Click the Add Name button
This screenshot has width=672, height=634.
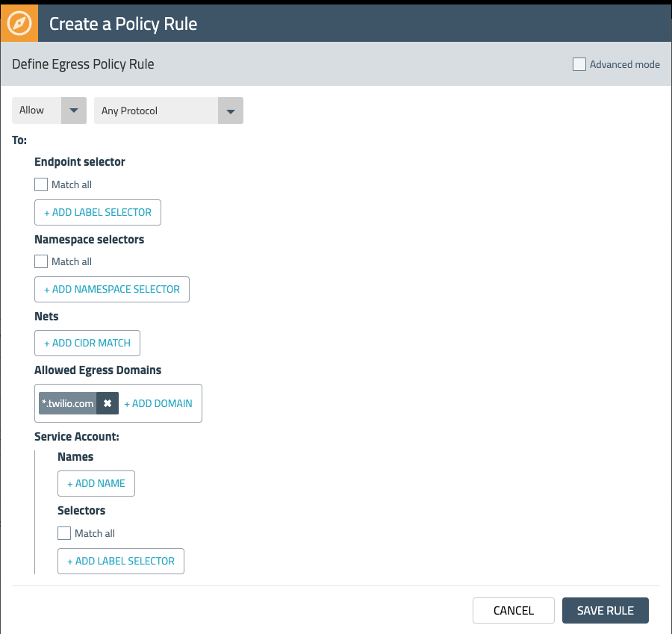[96, 484]
